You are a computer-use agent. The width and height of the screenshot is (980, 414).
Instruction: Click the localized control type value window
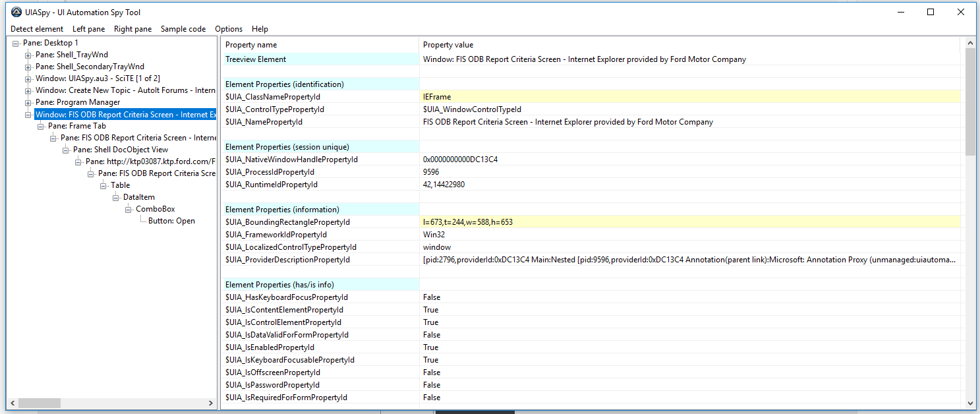[x=437, y=247]
